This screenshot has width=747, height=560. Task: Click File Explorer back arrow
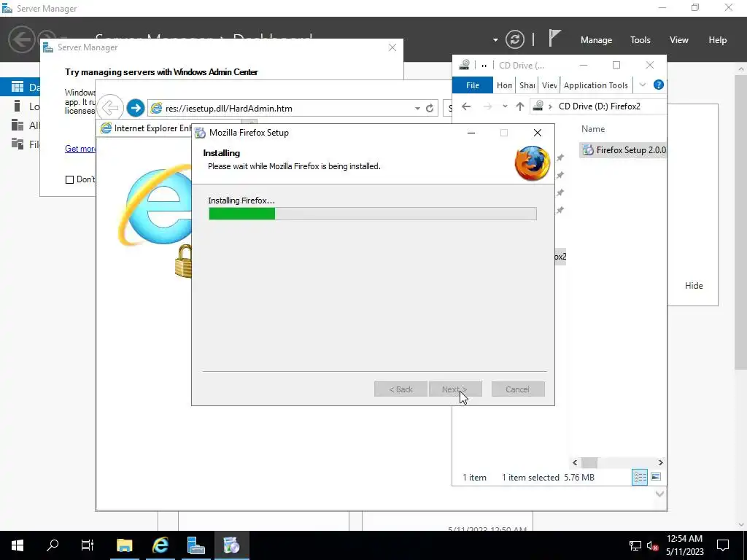[466, 106]
